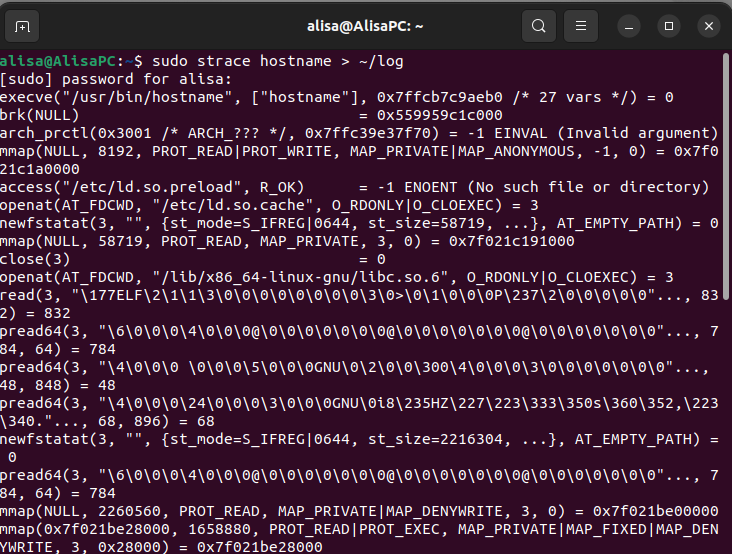Click the 'mmap(NULL, 58719' line
The height and width of the screenshot is (554, 732).
287,241
